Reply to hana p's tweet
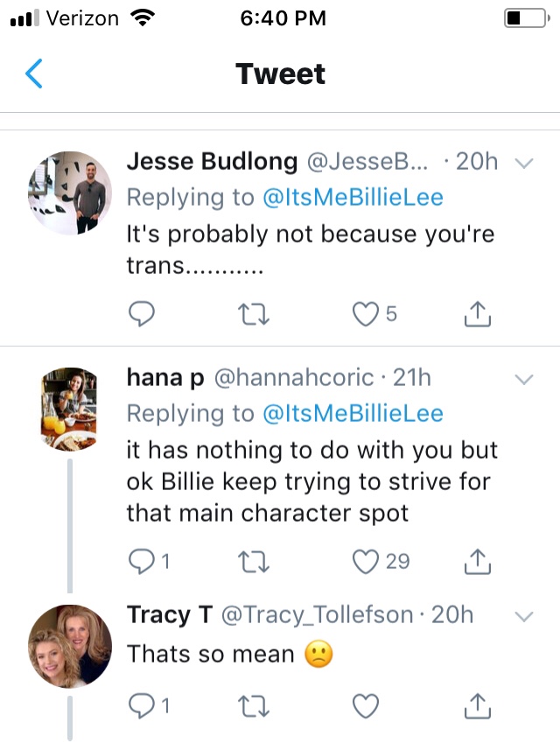This screenshot has width=560, height=743. click(x=142, y=561)
